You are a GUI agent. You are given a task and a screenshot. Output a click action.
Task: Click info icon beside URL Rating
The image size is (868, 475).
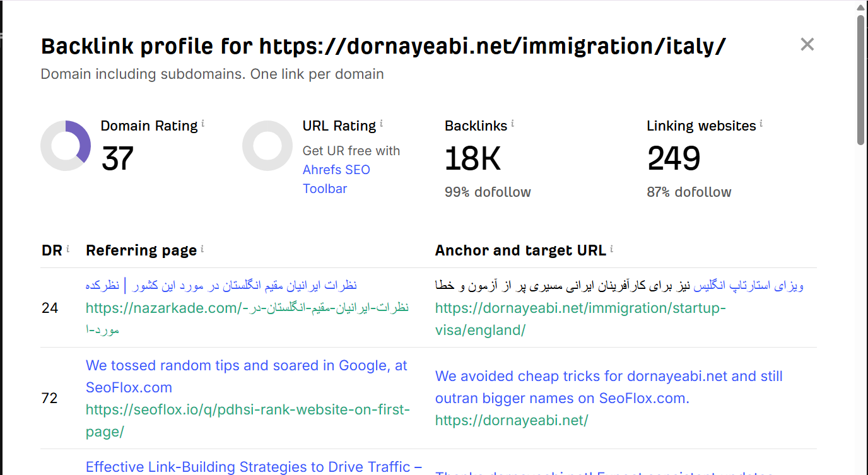click(x=382, y=124)
